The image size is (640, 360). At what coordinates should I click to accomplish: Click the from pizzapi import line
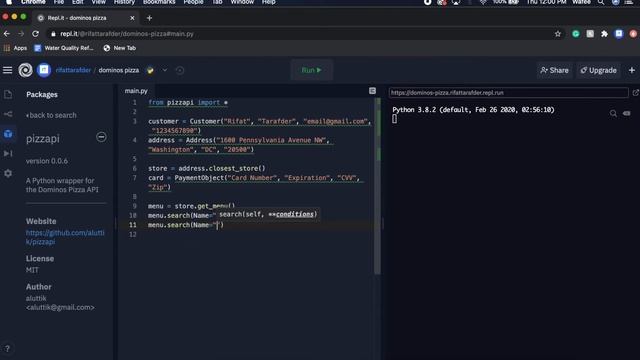click(x=188, y=102)
